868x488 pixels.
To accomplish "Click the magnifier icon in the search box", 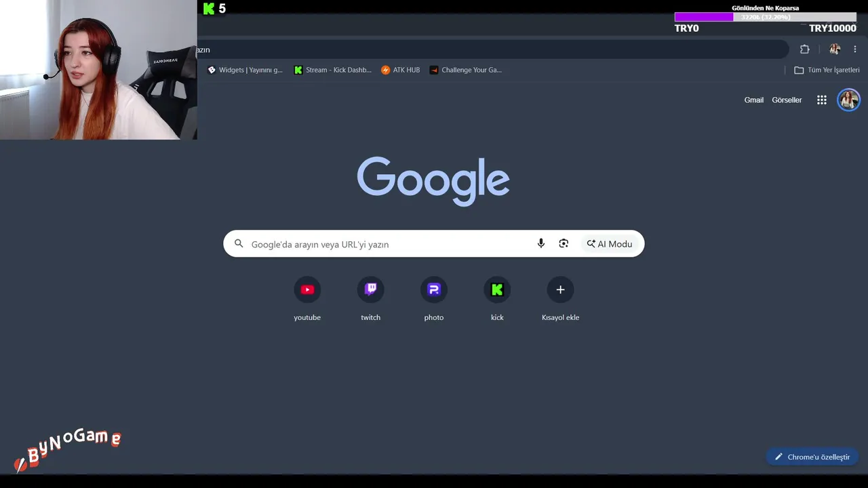I will (239, 244).
